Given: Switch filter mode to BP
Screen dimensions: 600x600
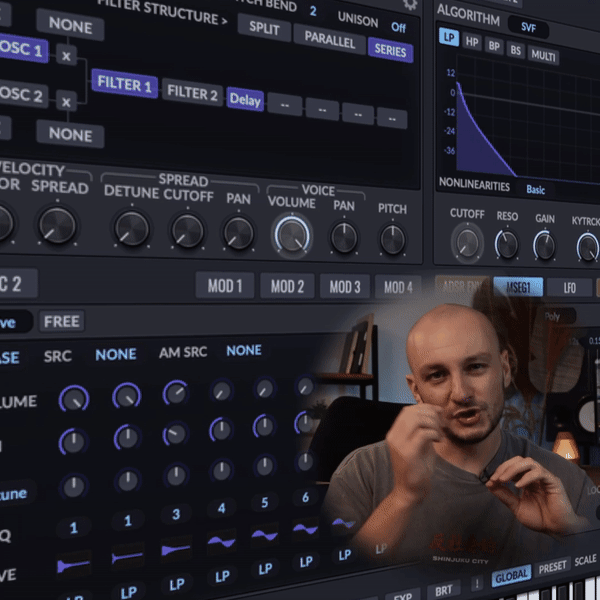Looking at the screenshot, I should [x=494, y=46].
